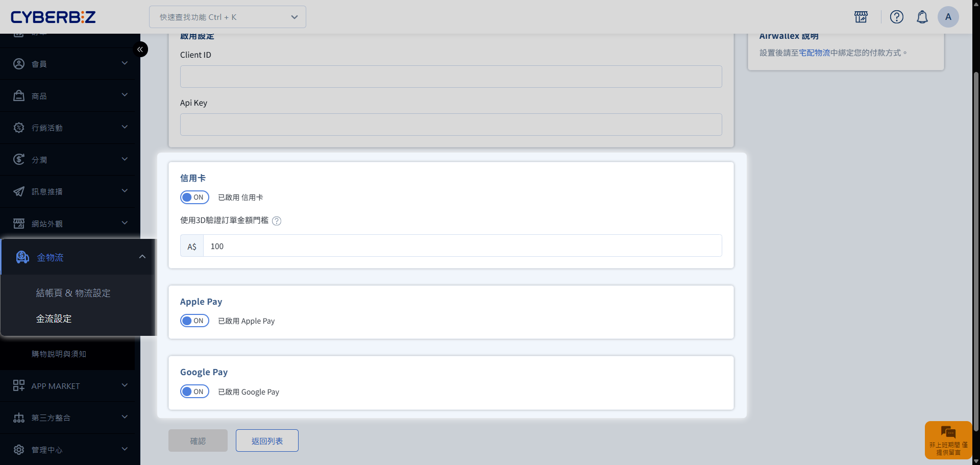Open the 宅配物流 link
Image resolution: width=980 pixels, height=465 pixels.
tap(814, 53)
